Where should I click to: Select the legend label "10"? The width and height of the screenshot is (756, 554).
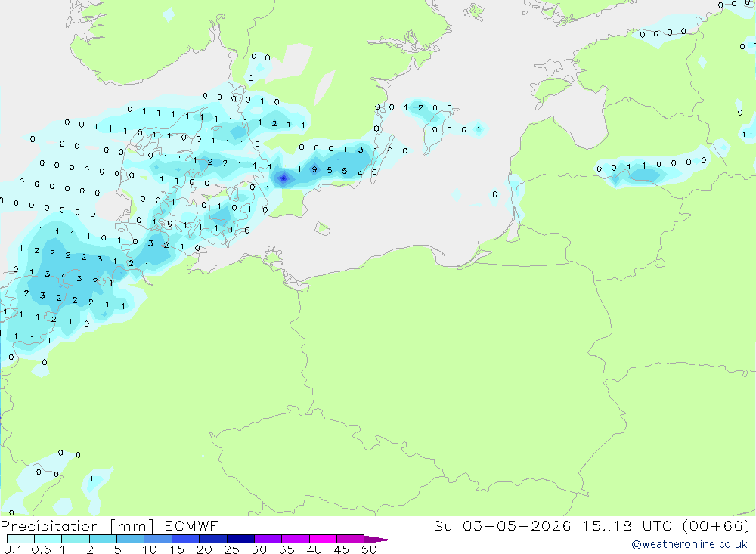pos(150,549)
